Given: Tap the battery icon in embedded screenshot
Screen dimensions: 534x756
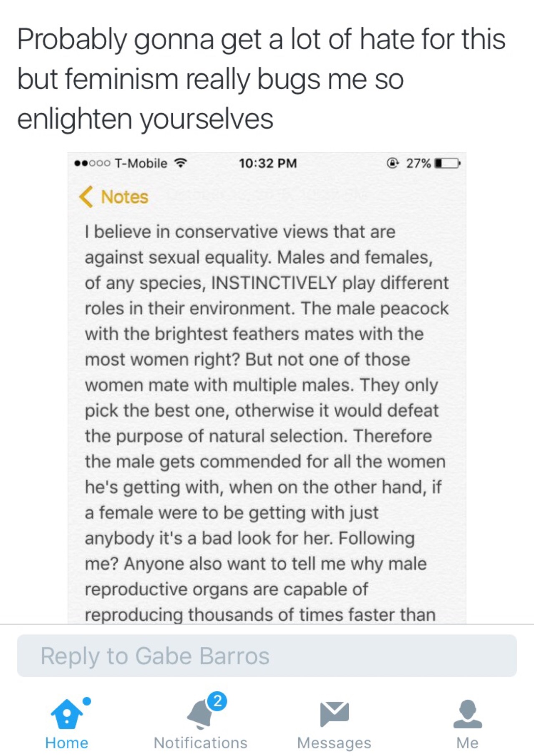Looking at the screenshot, I should [x=447, y=163].
